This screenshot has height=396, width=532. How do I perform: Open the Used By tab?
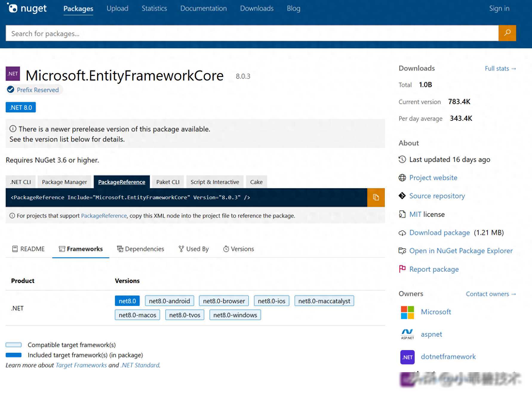click(x=193, y=249)
